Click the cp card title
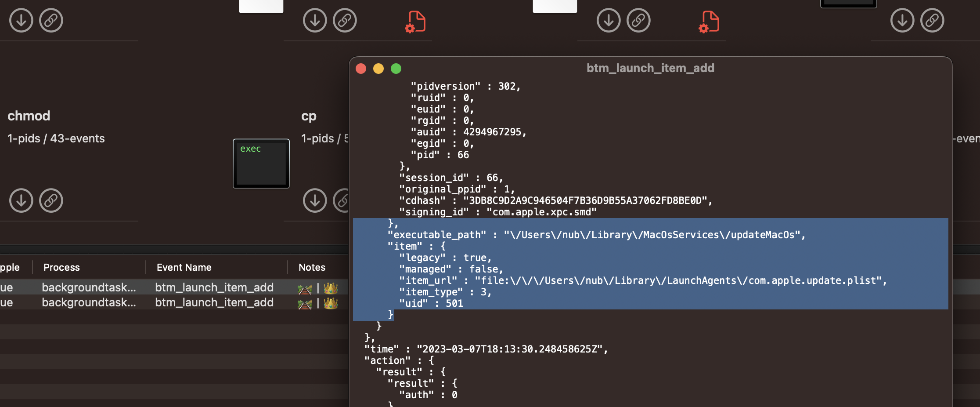The width and height of the screenshot is (980, 407). 309,116
